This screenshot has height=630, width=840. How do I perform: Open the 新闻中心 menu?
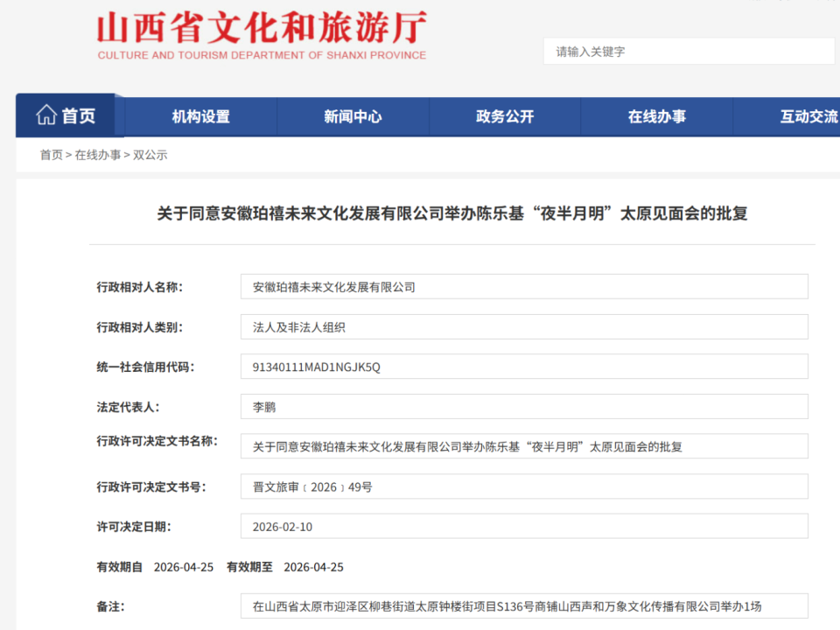pyautogui.click(x=353, y=115)
